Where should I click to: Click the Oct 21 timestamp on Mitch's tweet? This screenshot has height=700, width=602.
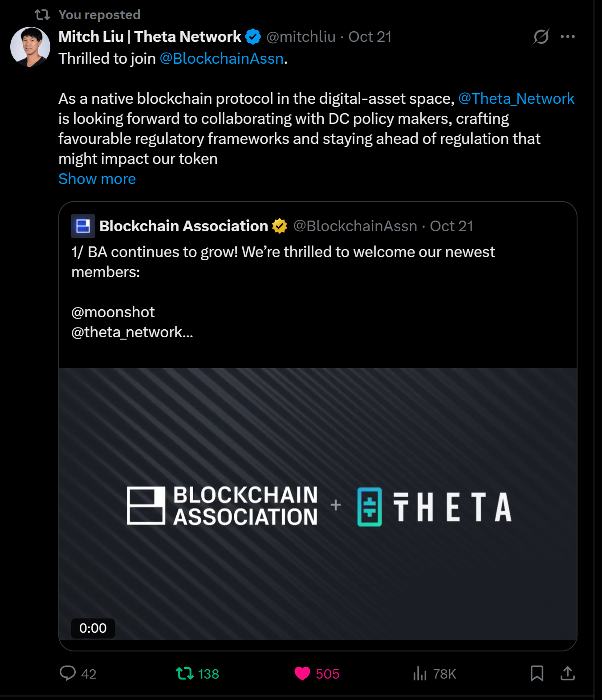point(370,37)
